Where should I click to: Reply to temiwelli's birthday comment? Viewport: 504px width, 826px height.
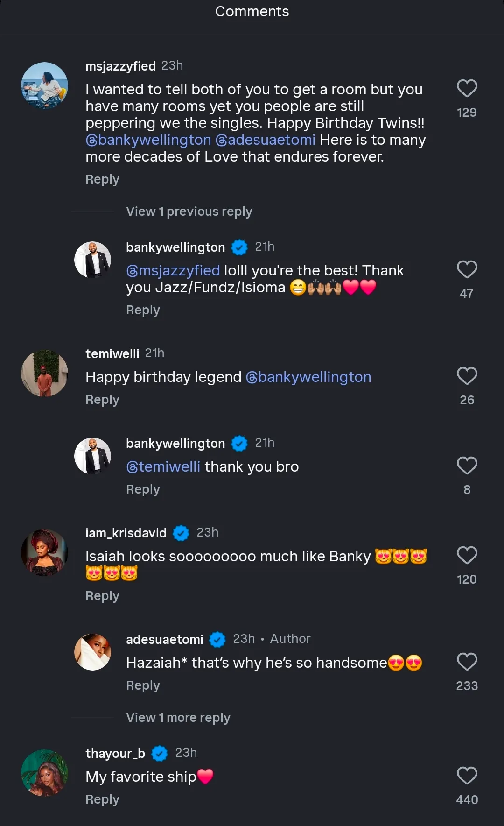tap(102, 400)
